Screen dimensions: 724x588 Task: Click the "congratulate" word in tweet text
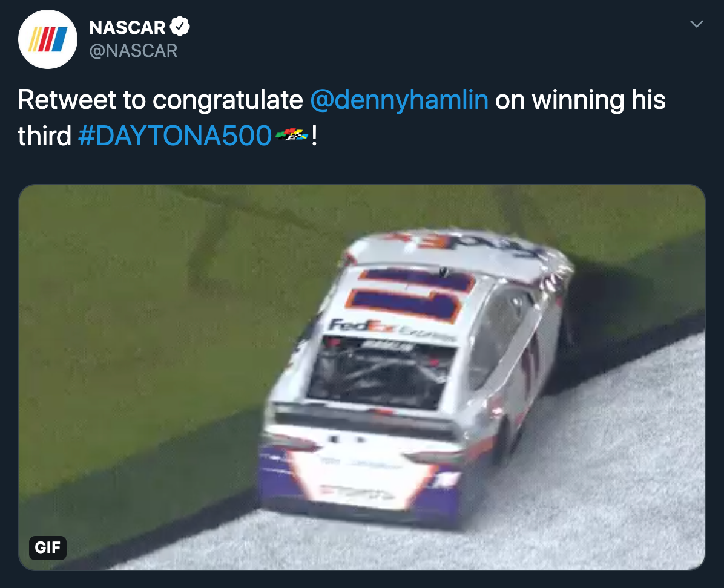point(228,100)
